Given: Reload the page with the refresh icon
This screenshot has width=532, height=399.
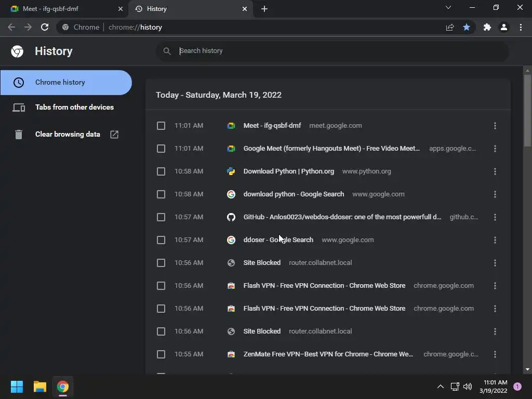Looking at the screenshot, I should (45, 27).
